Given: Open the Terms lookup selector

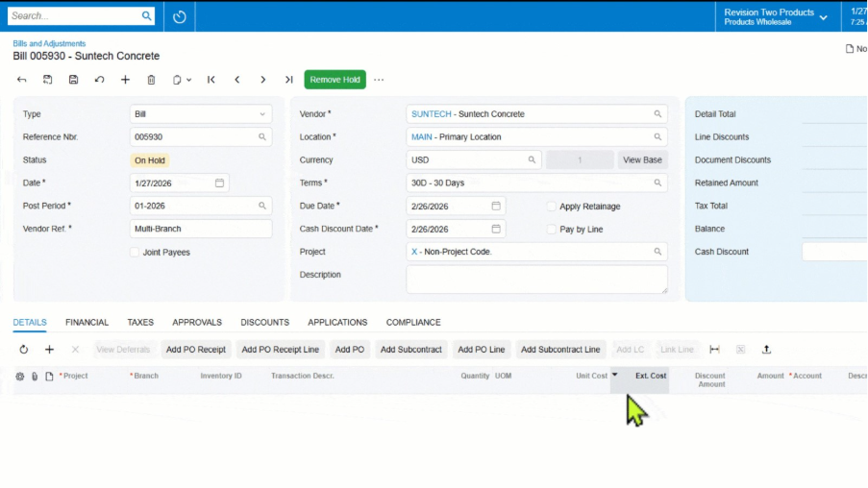Looking at the screenshot, I should coord(657,183).
